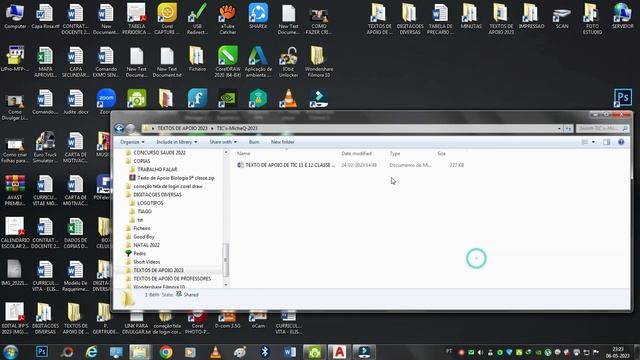Select DIGITACOES DIVERSAS folder in tree

(157, 195)
